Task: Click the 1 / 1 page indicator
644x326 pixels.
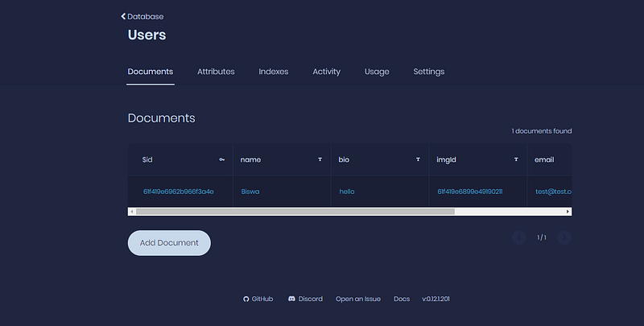Action: 542,237
